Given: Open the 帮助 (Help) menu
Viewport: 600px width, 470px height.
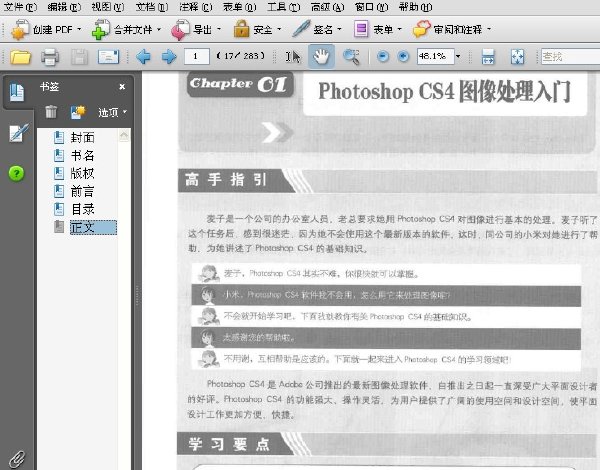Looking at the screenshot, I should (415, 7).
